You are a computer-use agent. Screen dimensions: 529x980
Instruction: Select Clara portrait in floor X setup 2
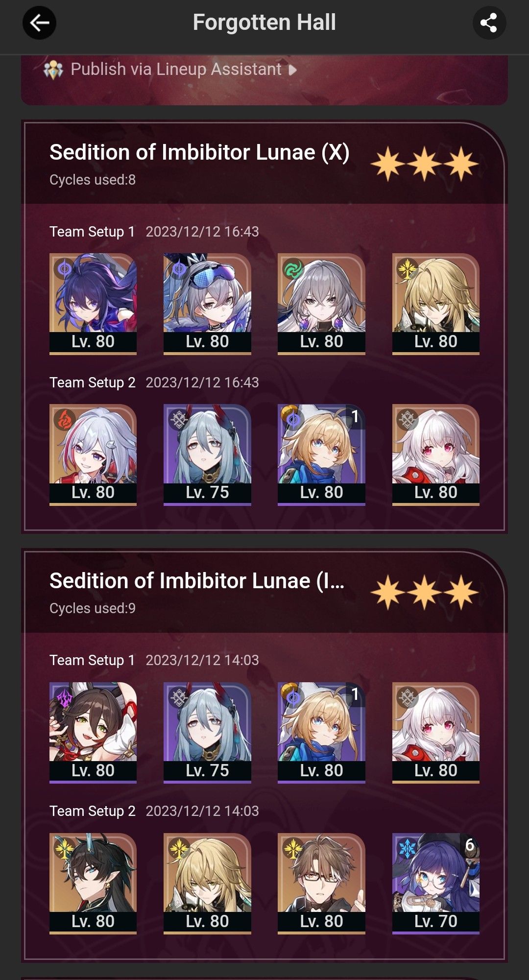click(436, 454)
